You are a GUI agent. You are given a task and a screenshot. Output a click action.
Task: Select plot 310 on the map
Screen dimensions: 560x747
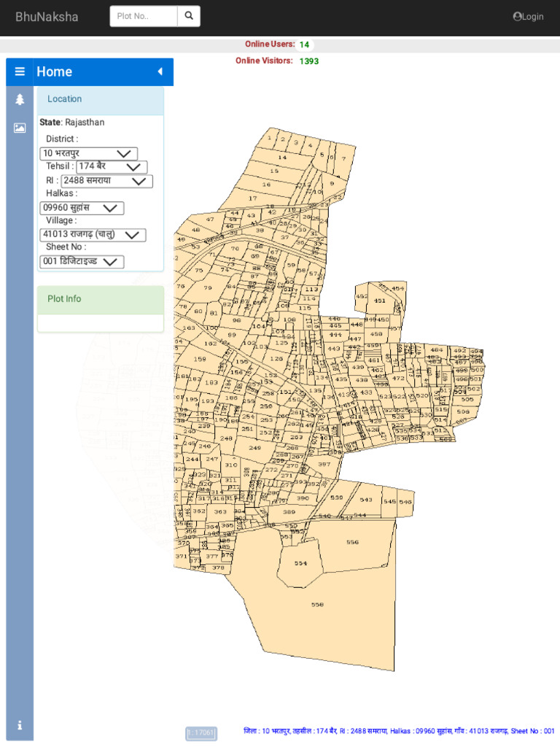(231, 465)
